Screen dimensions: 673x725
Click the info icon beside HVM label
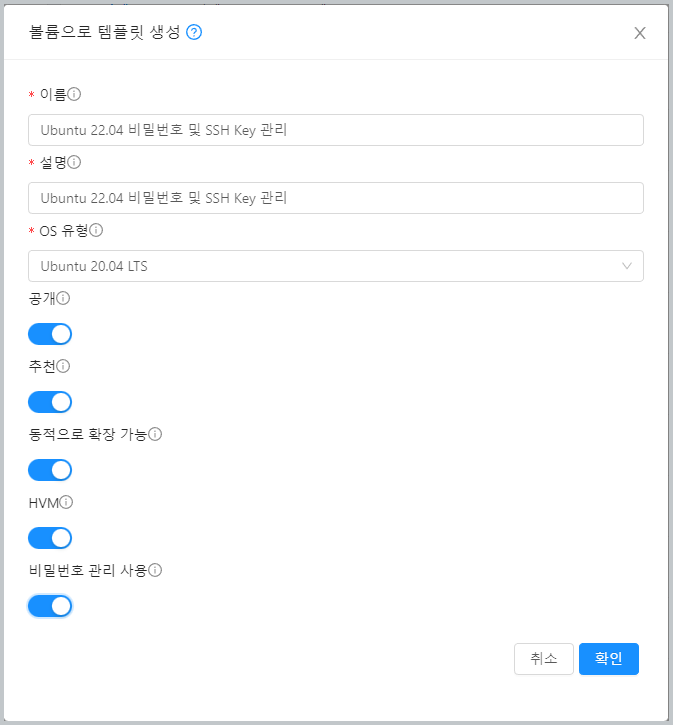pyautogui.click(x=67, y=502)
